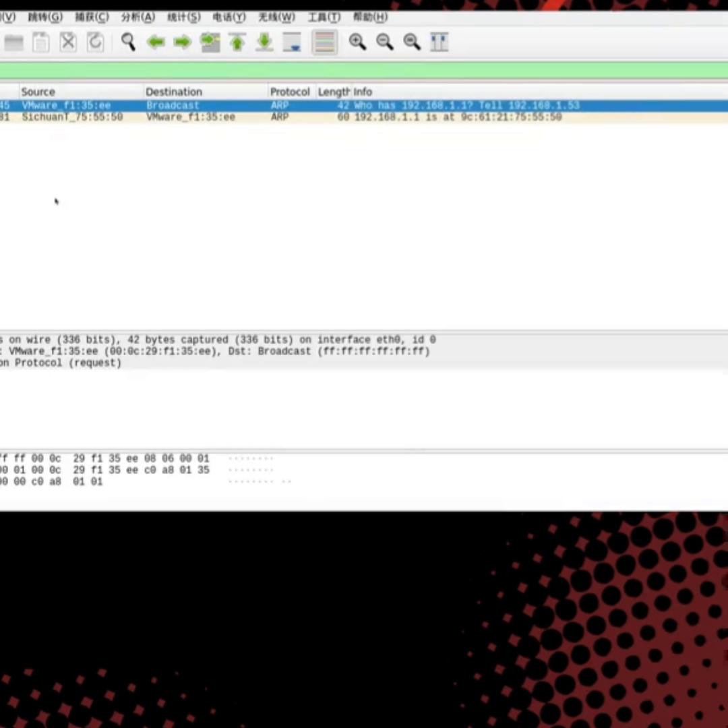728x728 pixels.
Task: Click the ARP protocol cell of the SichuanT row
Action: (280, 117)
